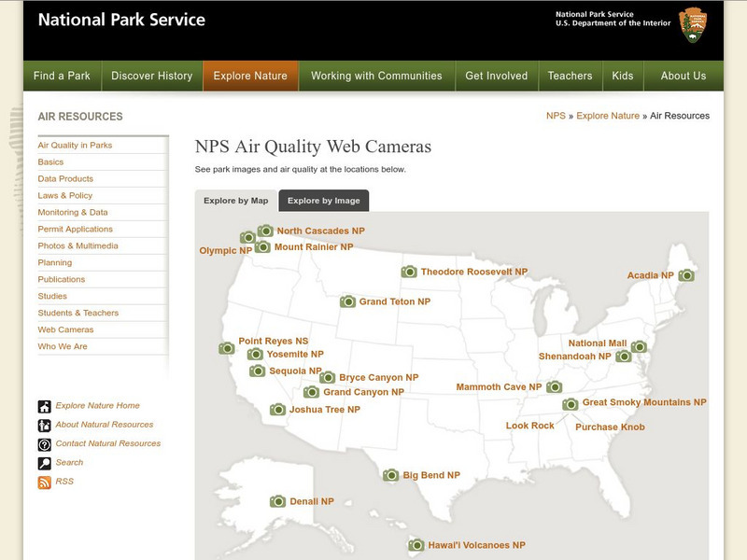
Task: Open the Web Cameras sidebar link
Action: click(x=65, y=329)
